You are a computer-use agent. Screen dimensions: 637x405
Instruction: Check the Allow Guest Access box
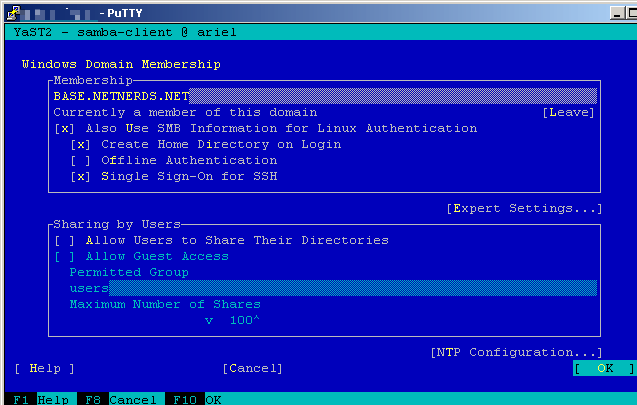pyautogui.click(x=63, y=256)
